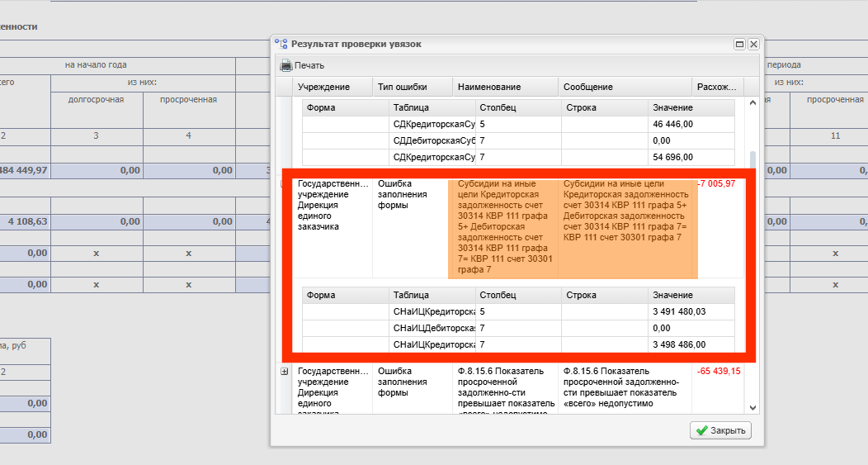Click the highlighted Субсидии на иные цели Наименование cell
This screenshot has height=465, width=868.
pyautogui.click(x=504, y=226)
